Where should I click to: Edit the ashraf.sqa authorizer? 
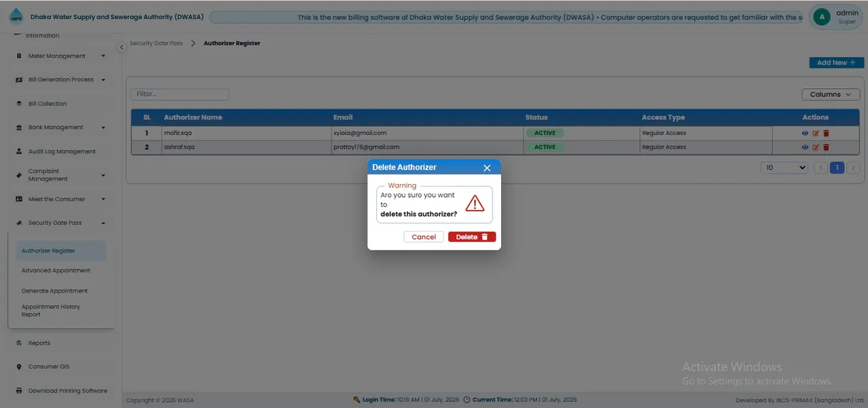[816, 147]
